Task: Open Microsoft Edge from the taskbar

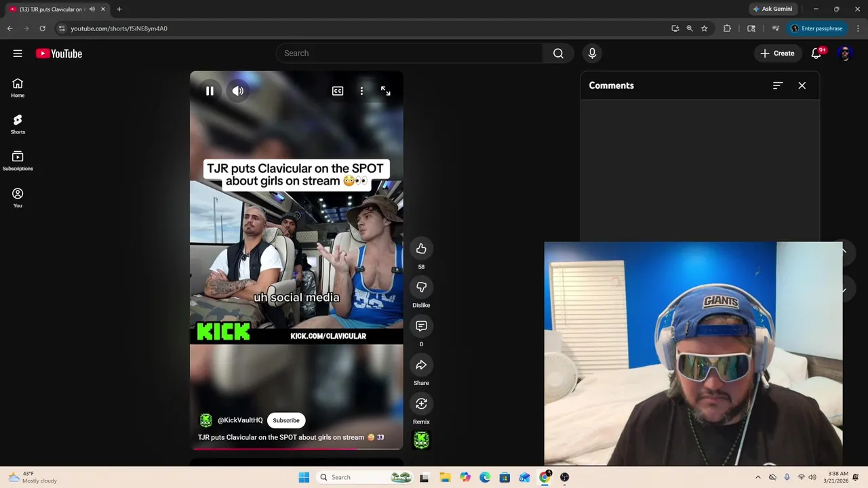Action: [485, 477]
